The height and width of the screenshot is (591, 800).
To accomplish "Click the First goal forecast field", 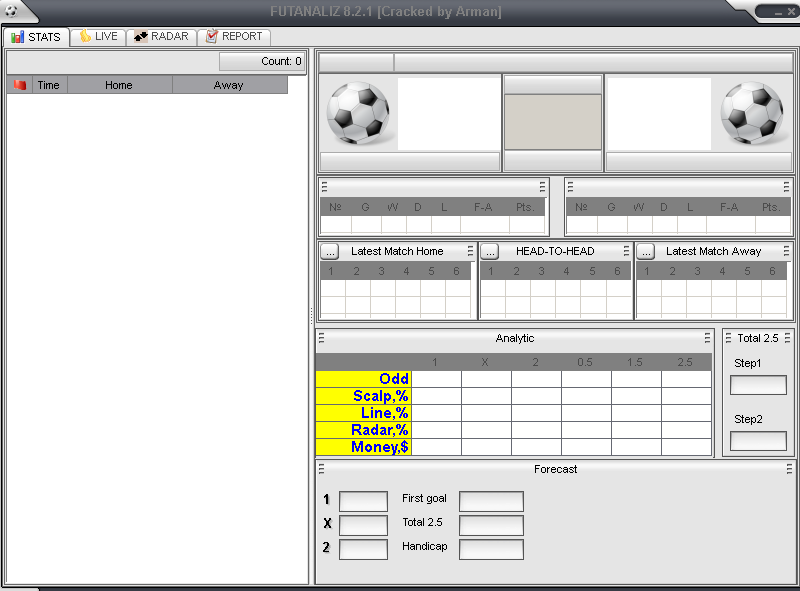I will (490, 501).
